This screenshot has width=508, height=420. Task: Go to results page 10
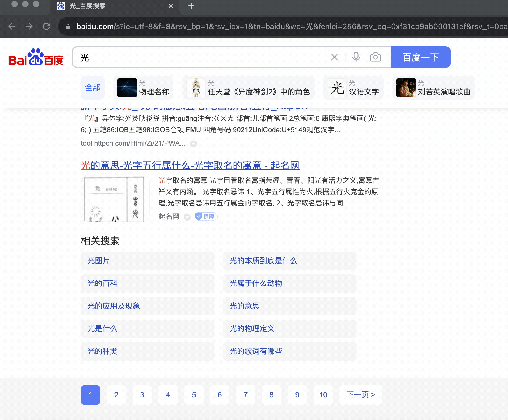pyautogui.click(x=323, y=395)
